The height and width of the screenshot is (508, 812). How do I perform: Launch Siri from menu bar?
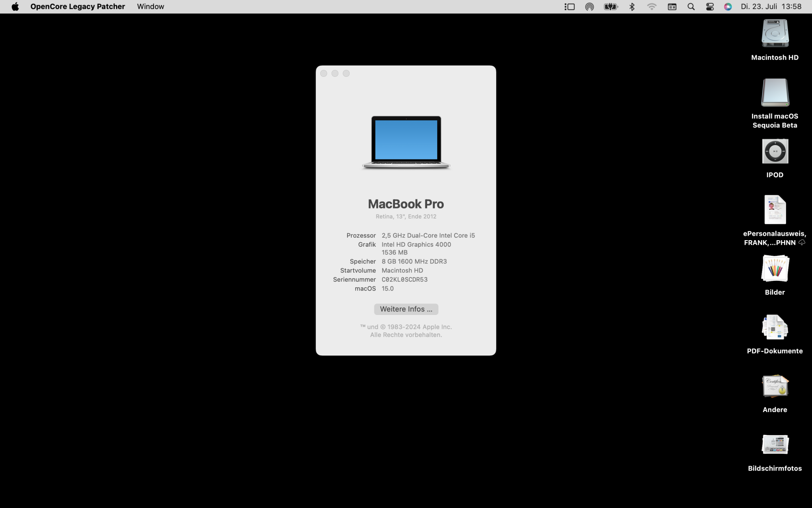728,7
